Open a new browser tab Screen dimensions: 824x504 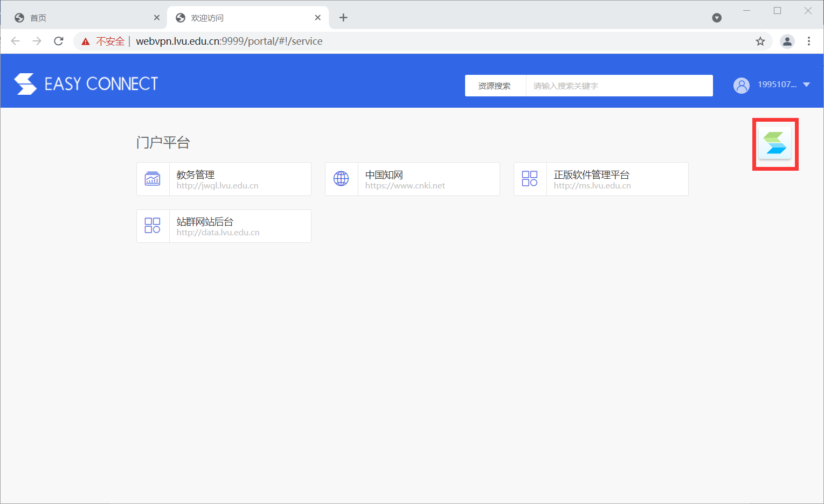343,18
